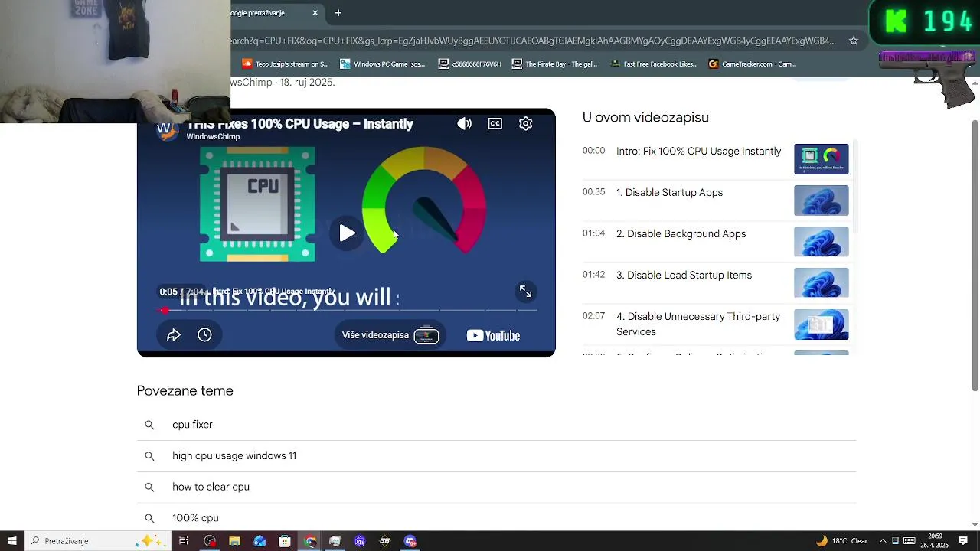Click the 01:42 chapter timestamp

593,275
